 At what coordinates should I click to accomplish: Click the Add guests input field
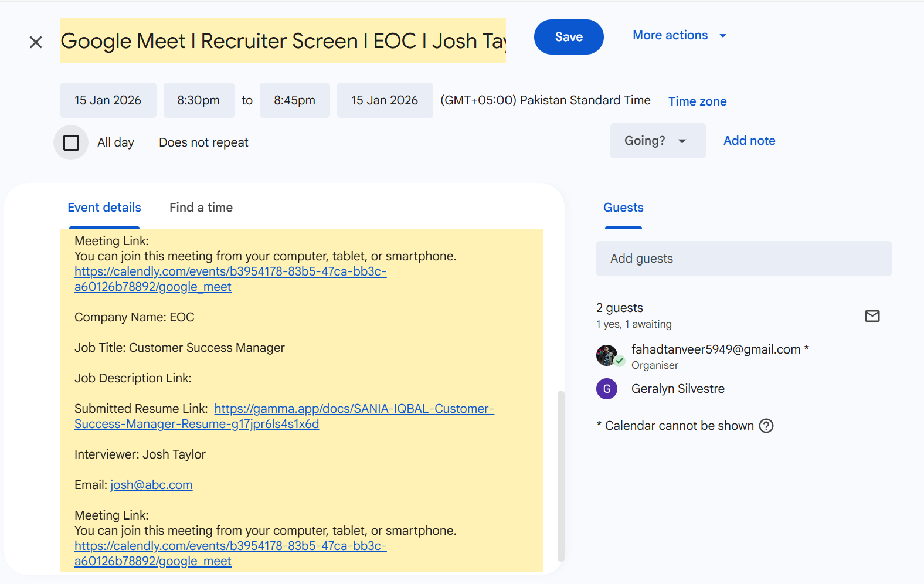(744, 259)
